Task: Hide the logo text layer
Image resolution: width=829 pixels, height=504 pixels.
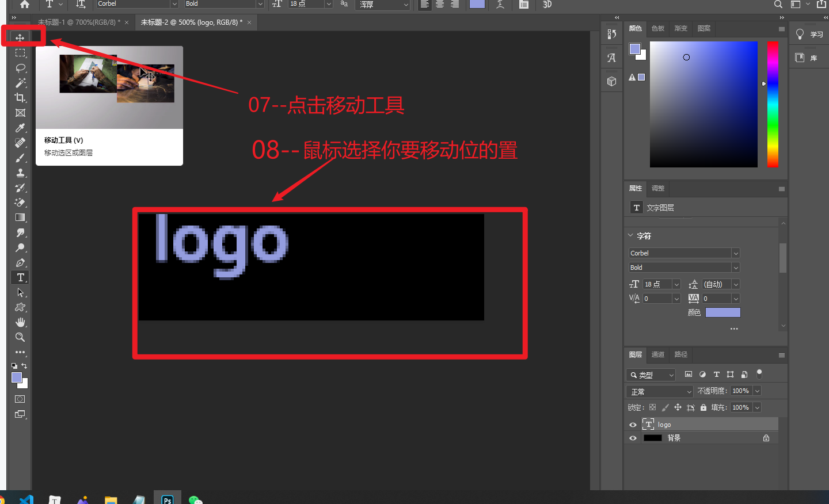Action: pos(633,425)
